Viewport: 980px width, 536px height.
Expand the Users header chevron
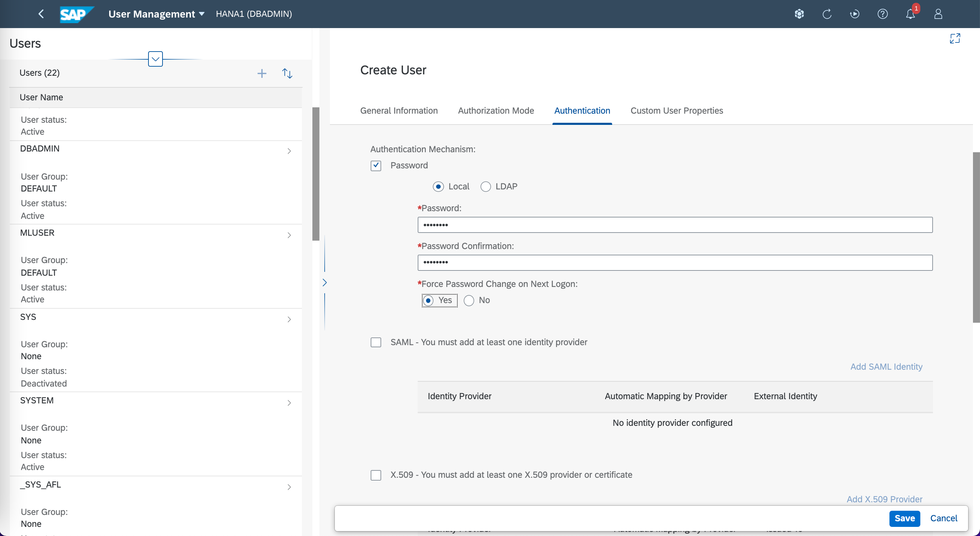click(155, 59)
